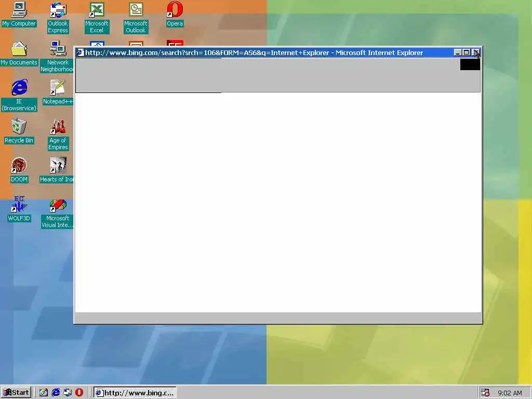The width and height of the screenshot is (532, 399).
Task: Click the Outlook Express quick launch icon
Action: point(68,393)
